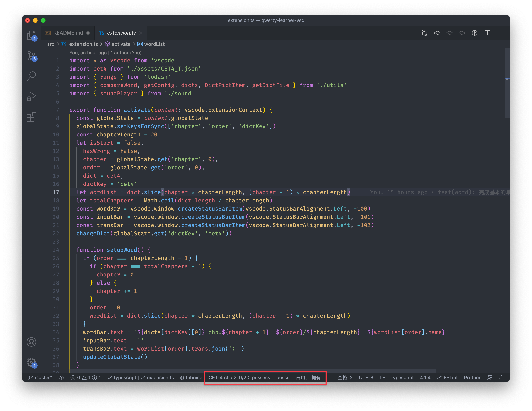Open the Explorer view in activity bar
The image size is (532, 411).
31,35
